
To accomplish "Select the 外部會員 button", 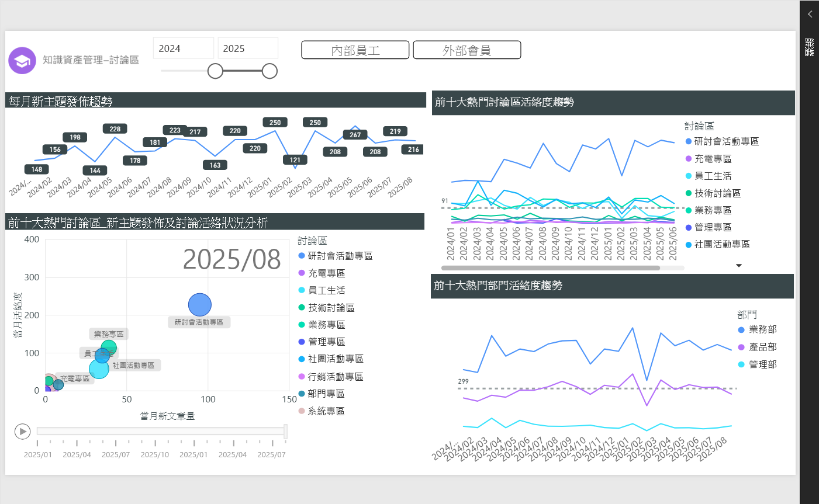I will click(467, 50).
